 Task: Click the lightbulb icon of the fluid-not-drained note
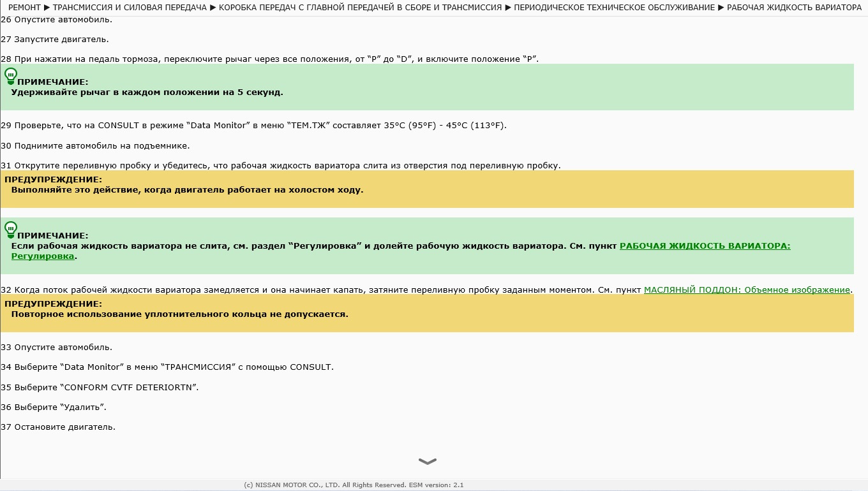pos(11,230)
